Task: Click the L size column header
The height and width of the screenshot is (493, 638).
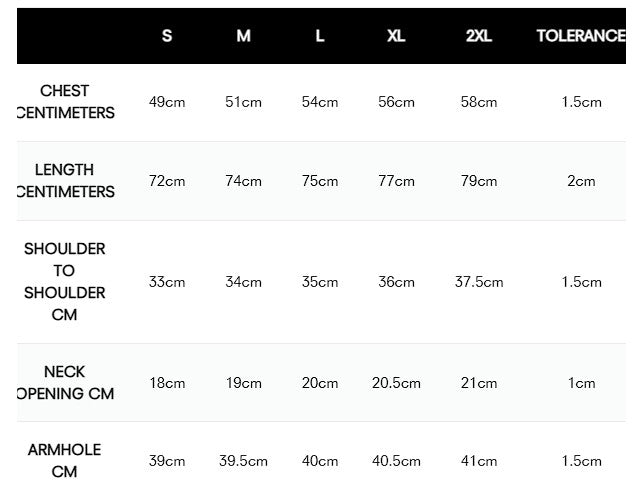Action: 320,36
